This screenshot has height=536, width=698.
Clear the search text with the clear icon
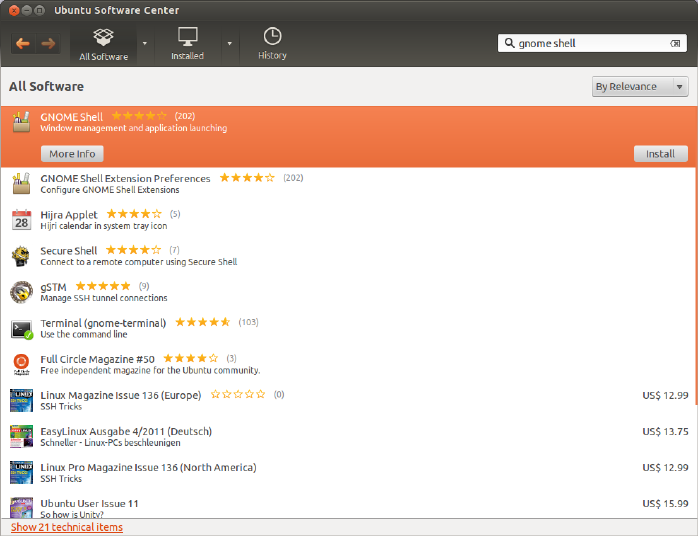(x=675, y=44)
